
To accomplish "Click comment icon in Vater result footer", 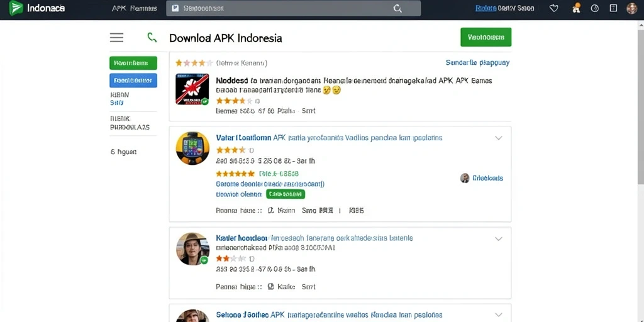I will (270, 211).
